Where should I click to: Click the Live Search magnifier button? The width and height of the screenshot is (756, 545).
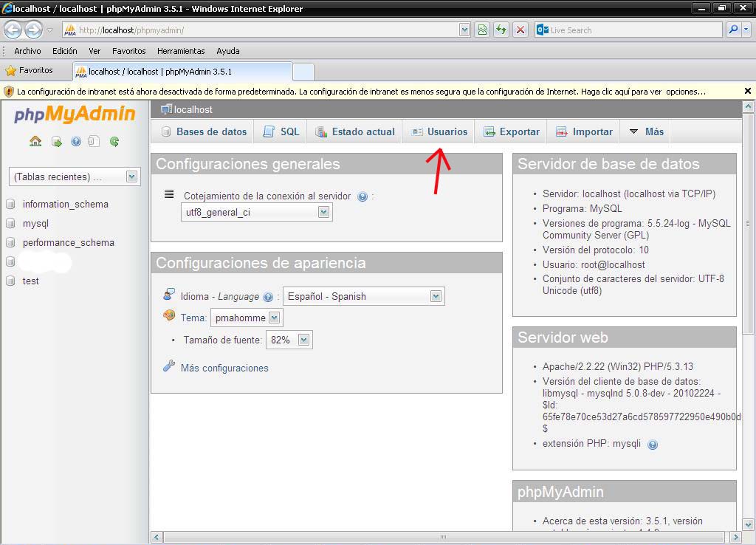click(733, 30)
